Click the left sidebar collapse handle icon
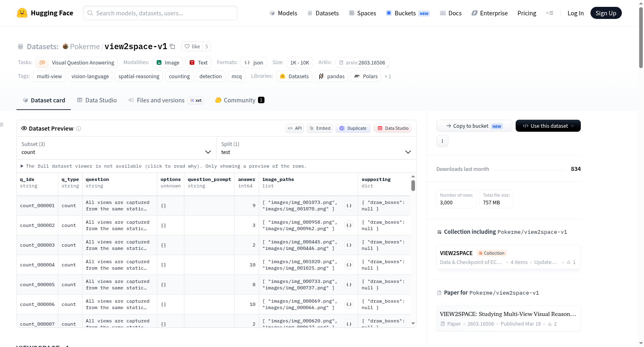This screenshot has height=347, width=644. pos(2,125)
